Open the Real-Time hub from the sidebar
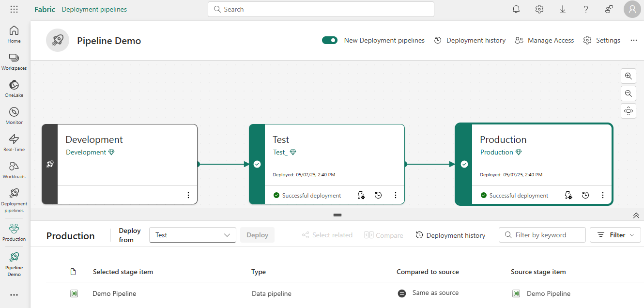Image resolution: width=644 pixels, height=308 pixels. (14, 142)
